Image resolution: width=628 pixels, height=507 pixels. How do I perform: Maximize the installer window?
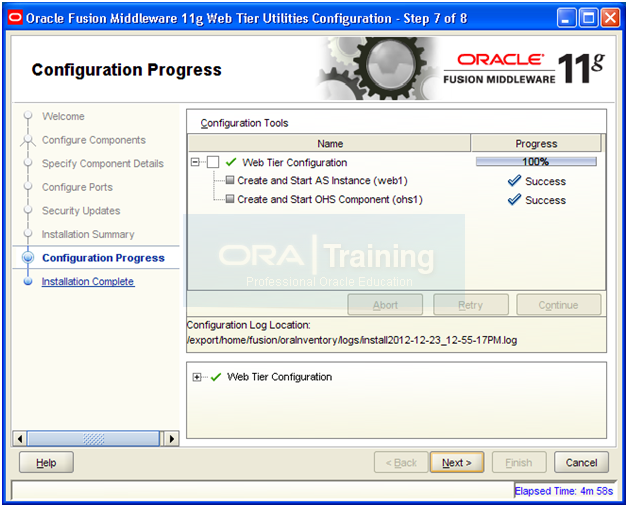click(588, 18)
